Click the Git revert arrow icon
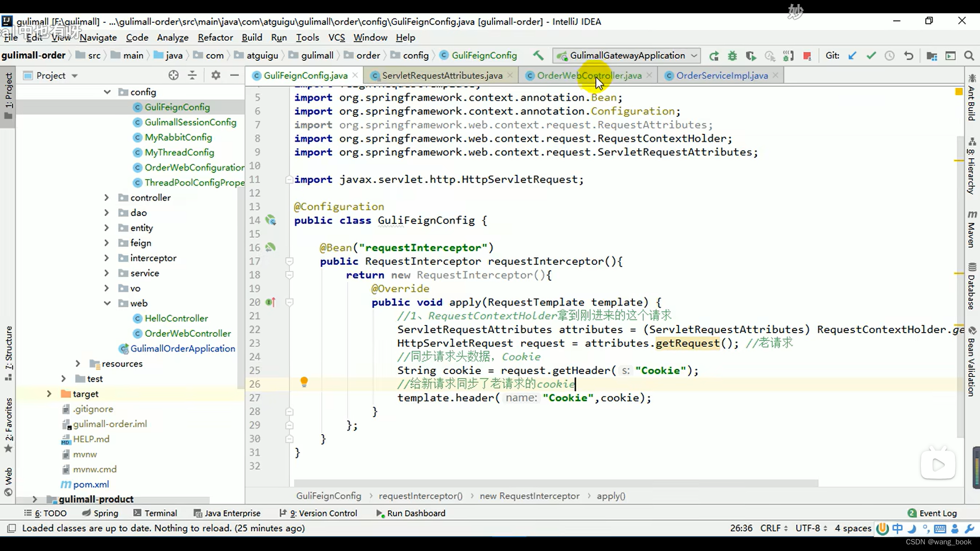 [909, 56]
